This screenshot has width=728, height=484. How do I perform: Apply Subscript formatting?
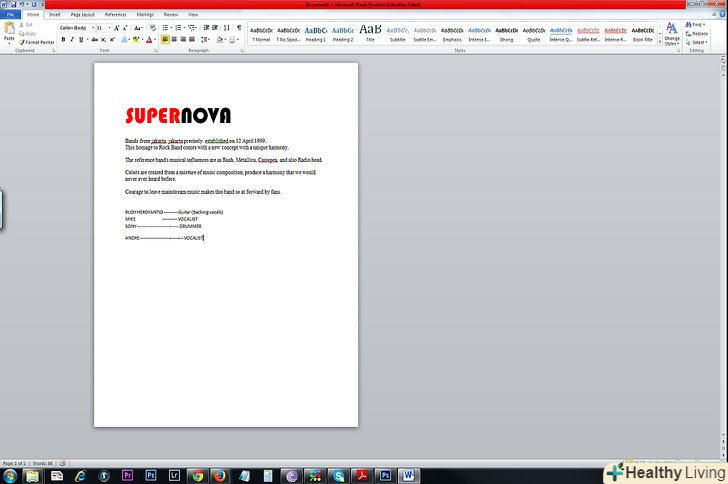pos(104,40)
